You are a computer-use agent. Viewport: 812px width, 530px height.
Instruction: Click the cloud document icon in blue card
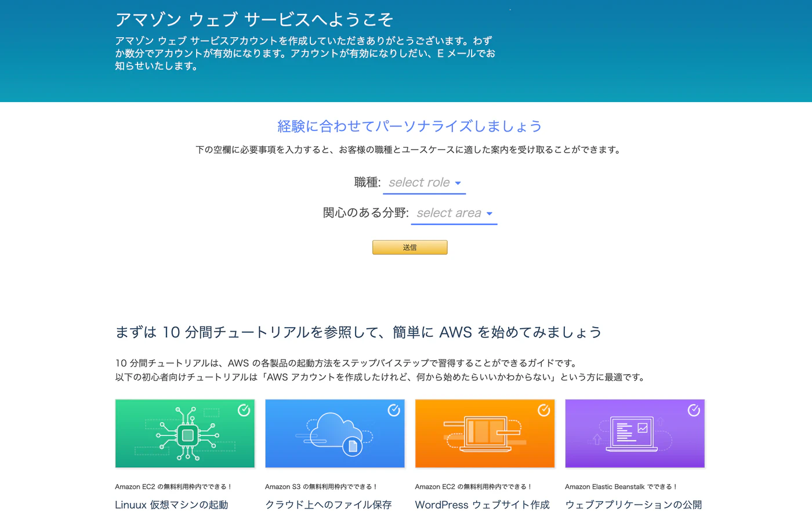335,434
